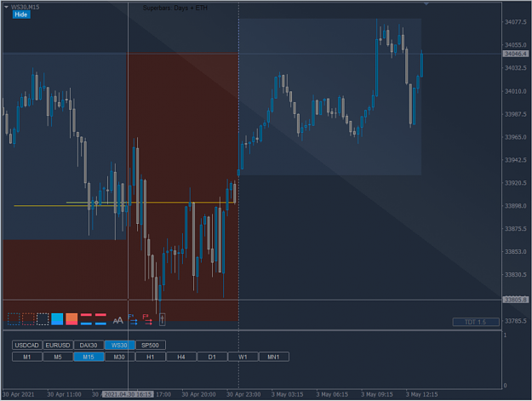Click the 33898.0 price scale value
This screenshot has width=532, height=401.
click(516, 206)
